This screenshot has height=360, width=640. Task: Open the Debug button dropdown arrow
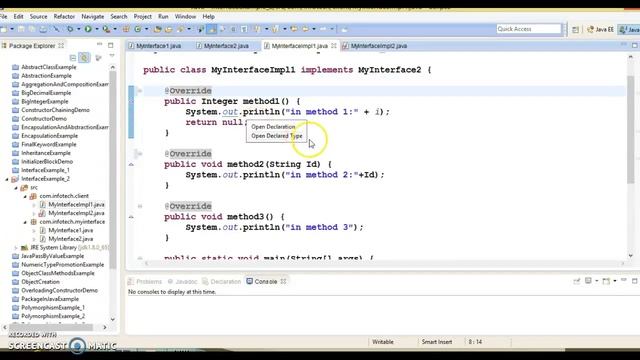79,29
